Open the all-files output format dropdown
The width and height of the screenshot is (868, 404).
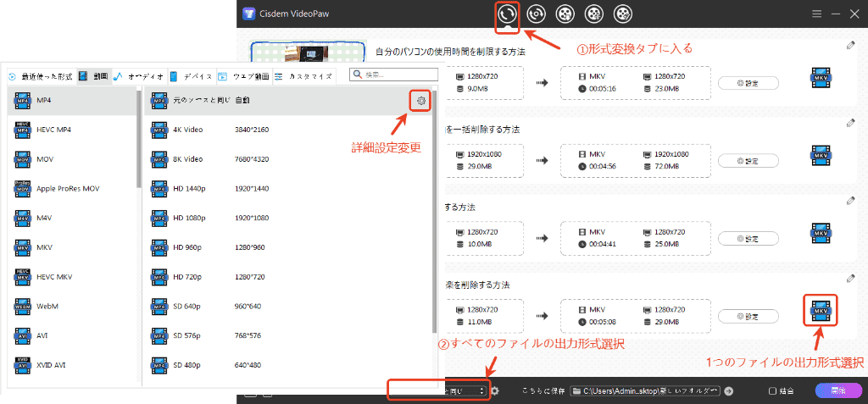coord(438,390)
